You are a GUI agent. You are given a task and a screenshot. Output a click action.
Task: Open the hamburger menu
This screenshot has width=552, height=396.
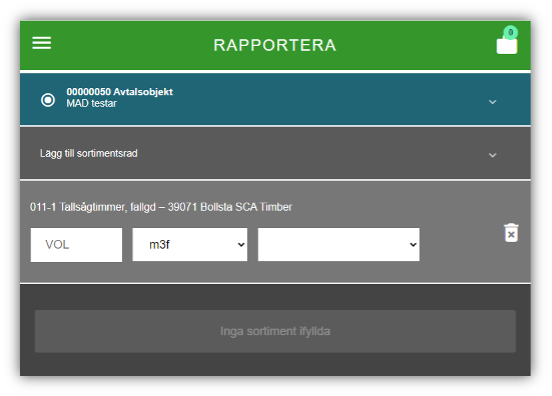coord(42,43)
